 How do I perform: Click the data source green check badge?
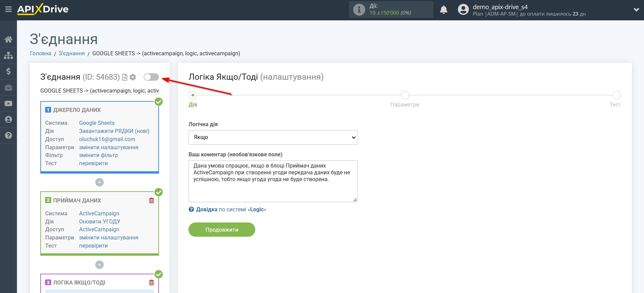click(159, 102)
